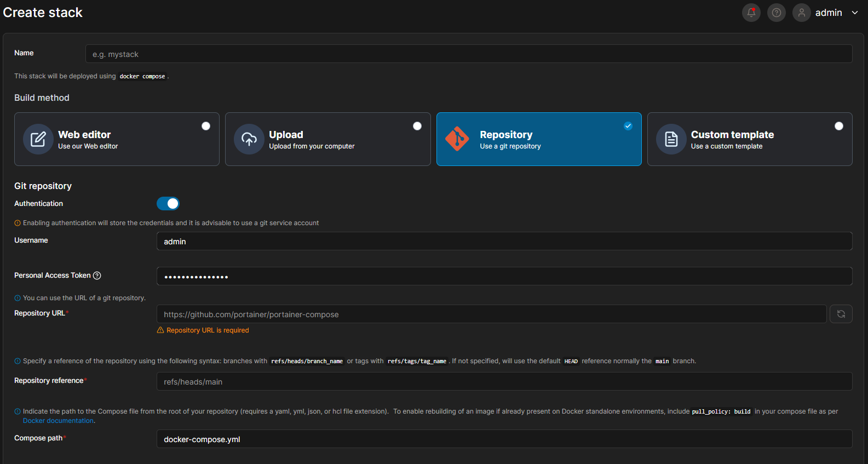Select the Web editor radio button
868x464 pixels.
(206, 126)
